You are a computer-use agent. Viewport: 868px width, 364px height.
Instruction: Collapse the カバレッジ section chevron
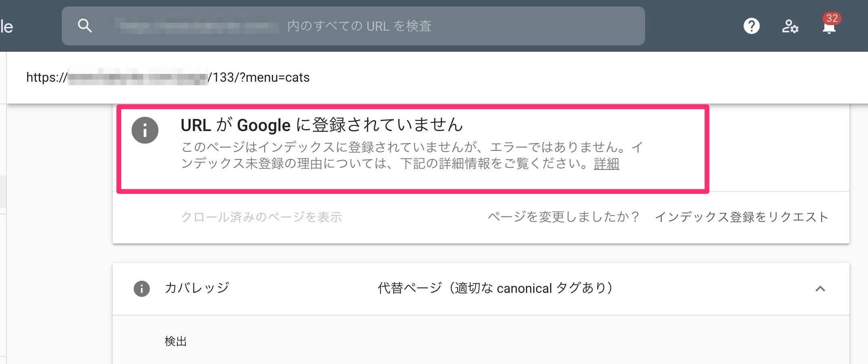pyautogui.click(x=820, y=289)
